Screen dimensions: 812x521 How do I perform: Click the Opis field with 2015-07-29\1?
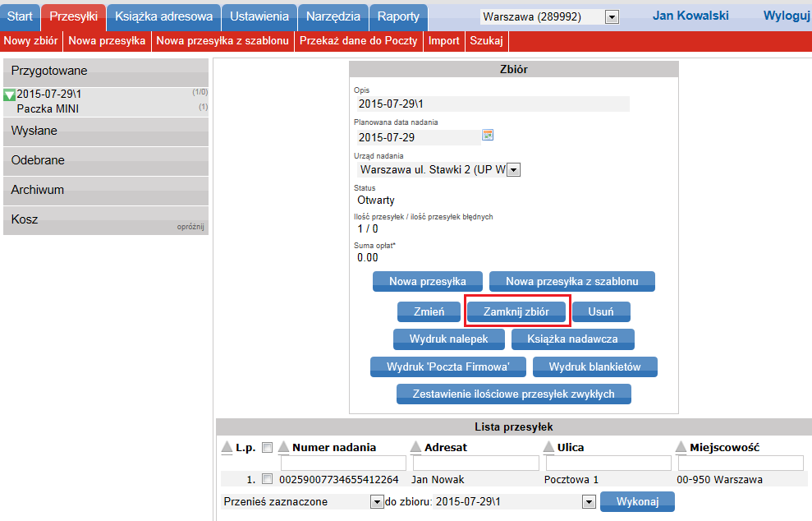(x=493, y=104)
